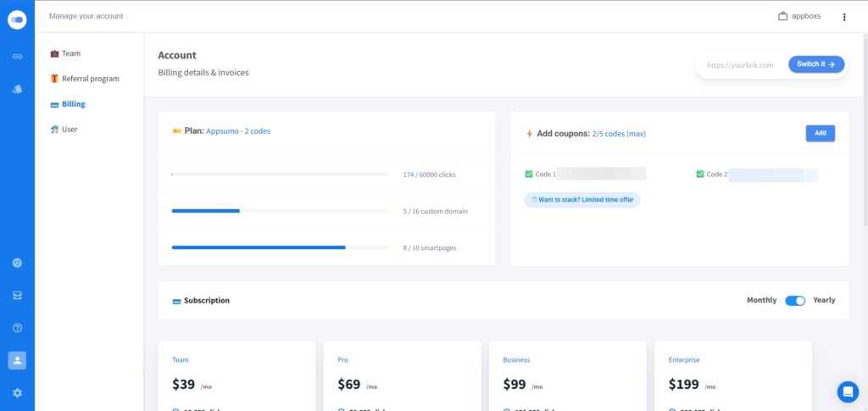868x411 pixels.
Task: Select the User menu item
Action: (70, 130)
